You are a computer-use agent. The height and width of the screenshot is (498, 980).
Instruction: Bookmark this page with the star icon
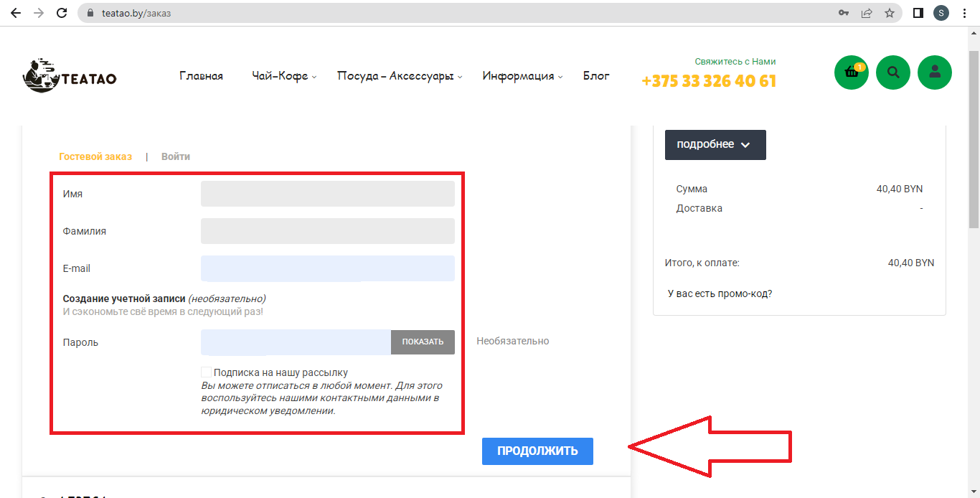[890, 13]
